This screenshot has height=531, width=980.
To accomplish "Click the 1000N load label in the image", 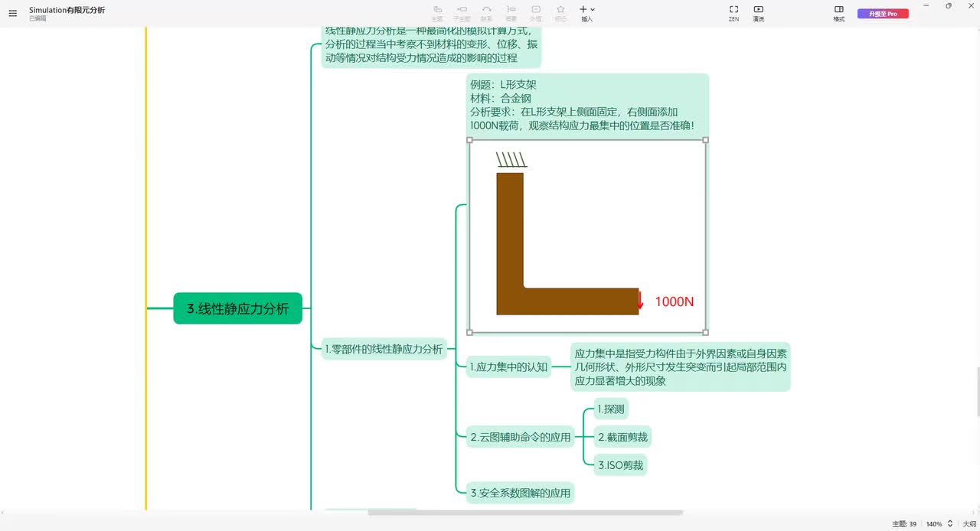I will click(x=675, y=302).
